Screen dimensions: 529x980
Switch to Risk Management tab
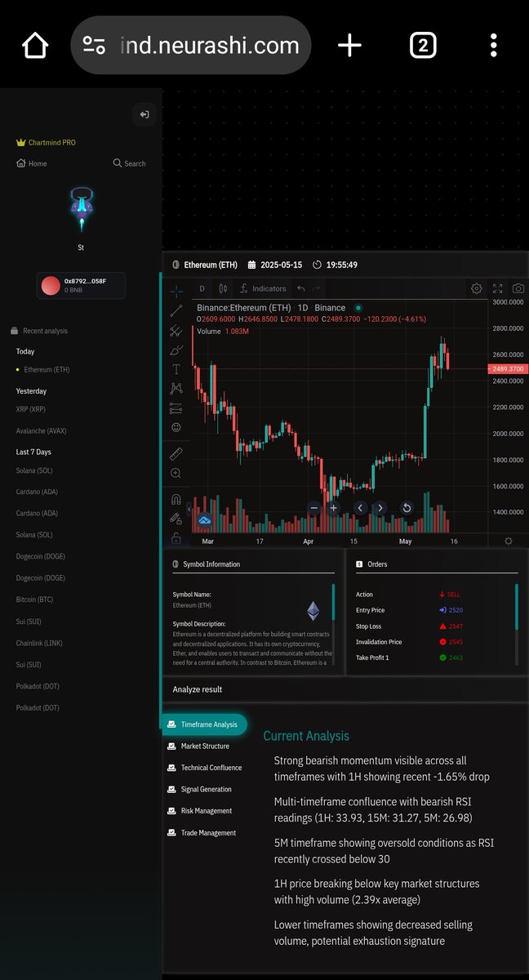199,811
